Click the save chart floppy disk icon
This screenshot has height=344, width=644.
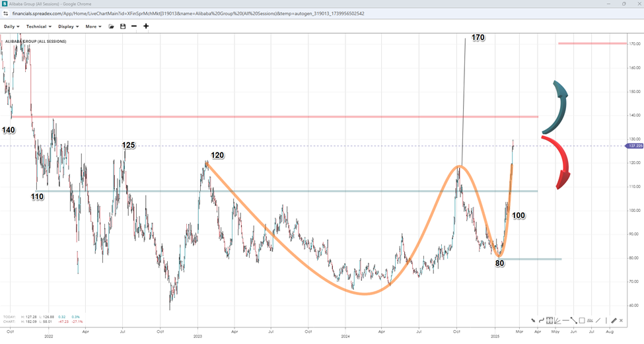tap(123, 26)
